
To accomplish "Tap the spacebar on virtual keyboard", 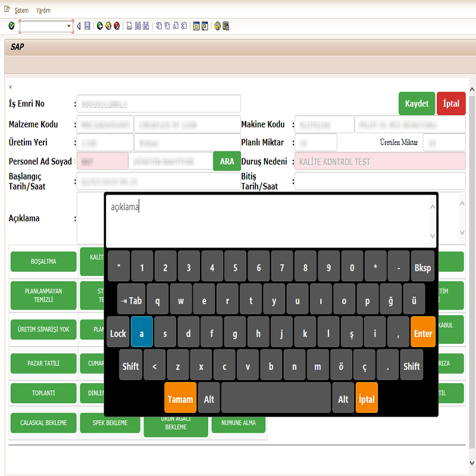I will pos(276,397).
